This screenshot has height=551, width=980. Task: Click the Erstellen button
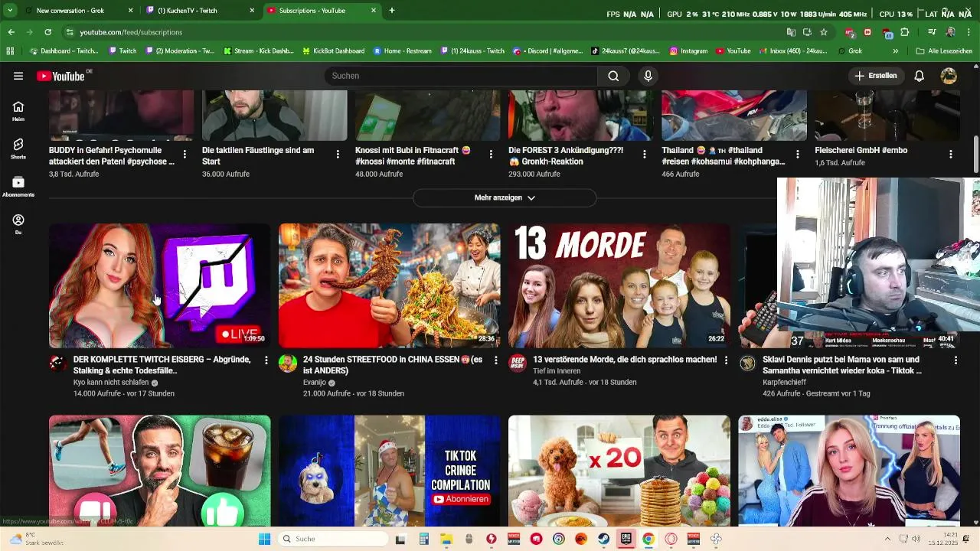pos(876,76)
